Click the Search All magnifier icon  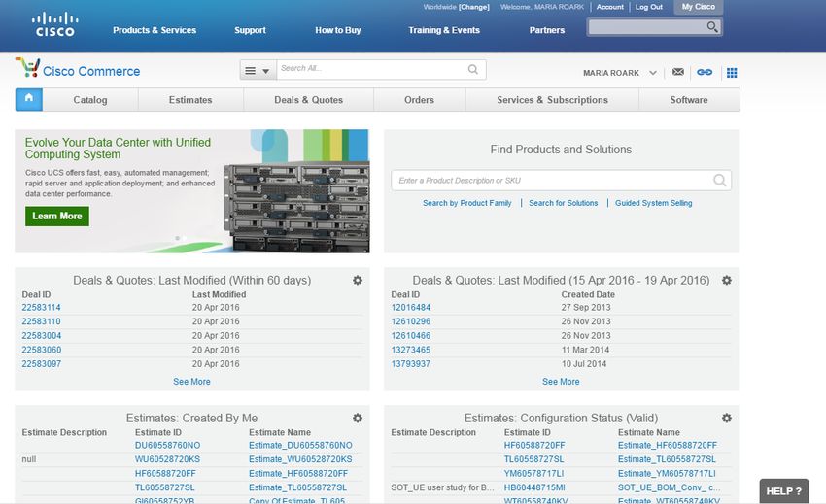click(473, 69)
